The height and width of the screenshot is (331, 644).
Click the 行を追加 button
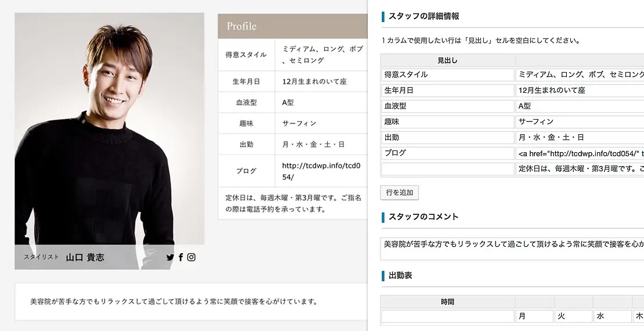click(399, 192)
